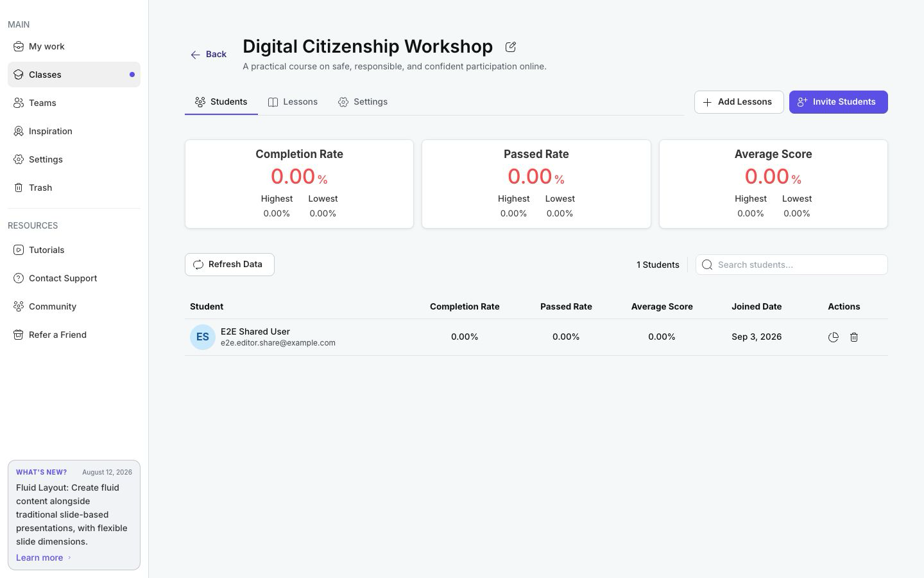Click the Average Score summary card

tap(773, 184)
